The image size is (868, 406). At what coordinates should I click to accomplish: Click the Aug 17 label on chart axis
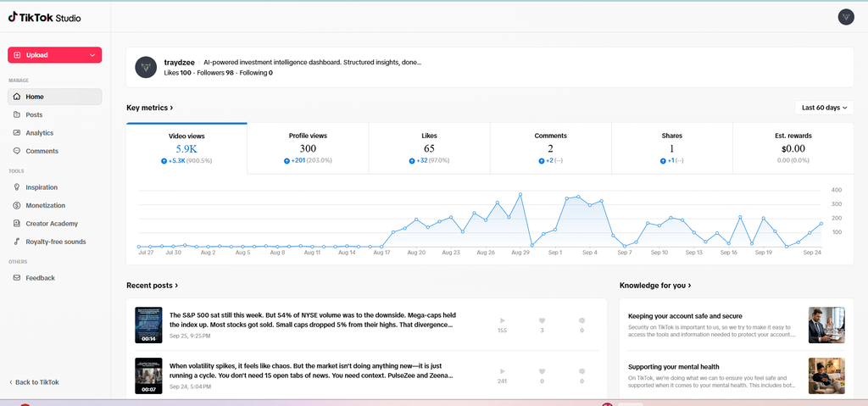point(381,253)
